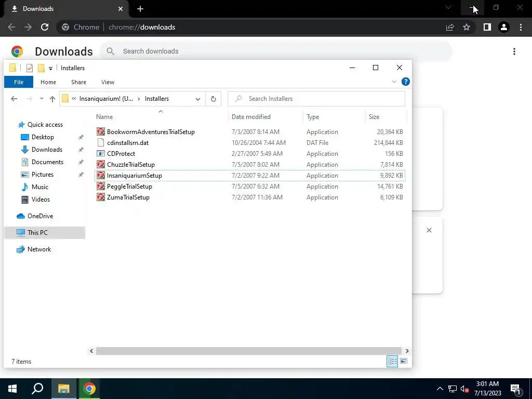The width and height of the screenshot is (532, 399).
Task: Open the network tray icon
Action: tap(453, 389)
